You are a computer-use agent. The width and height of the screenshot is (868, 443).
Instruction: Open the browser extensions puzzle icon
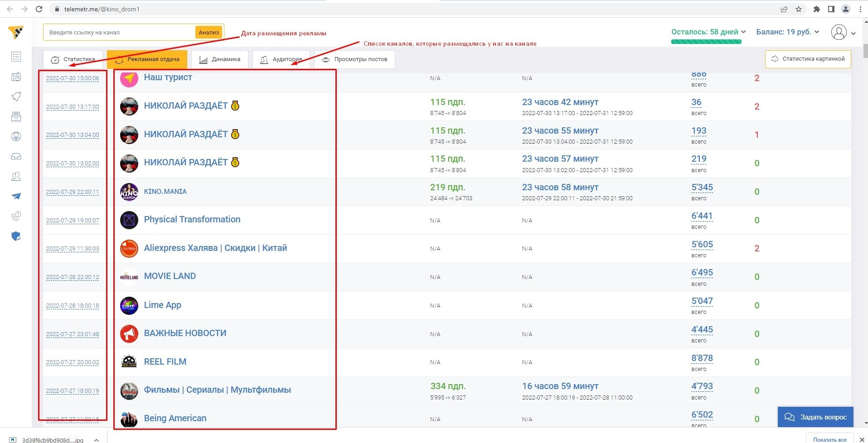pos(817,9)
